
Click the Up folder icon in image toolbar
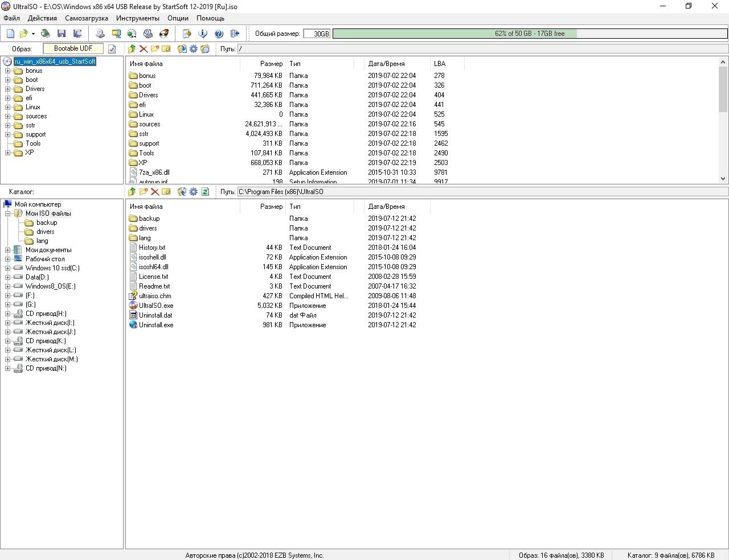click(x=132, y=49)
